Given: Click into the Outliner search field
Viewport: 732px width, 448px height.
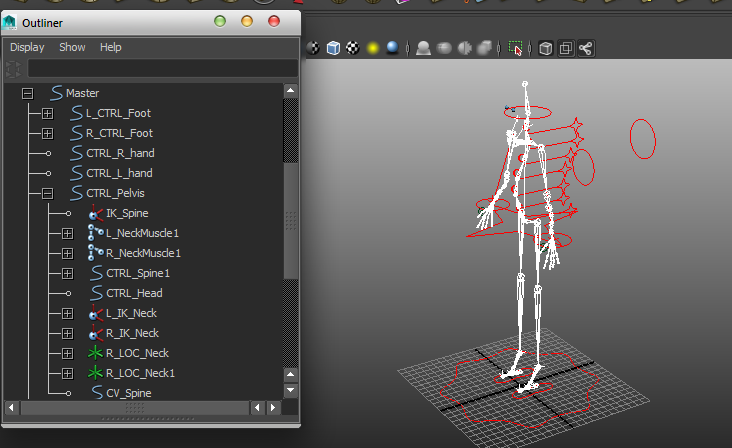Looking at the screenshot, I should (x=162, y=69).
